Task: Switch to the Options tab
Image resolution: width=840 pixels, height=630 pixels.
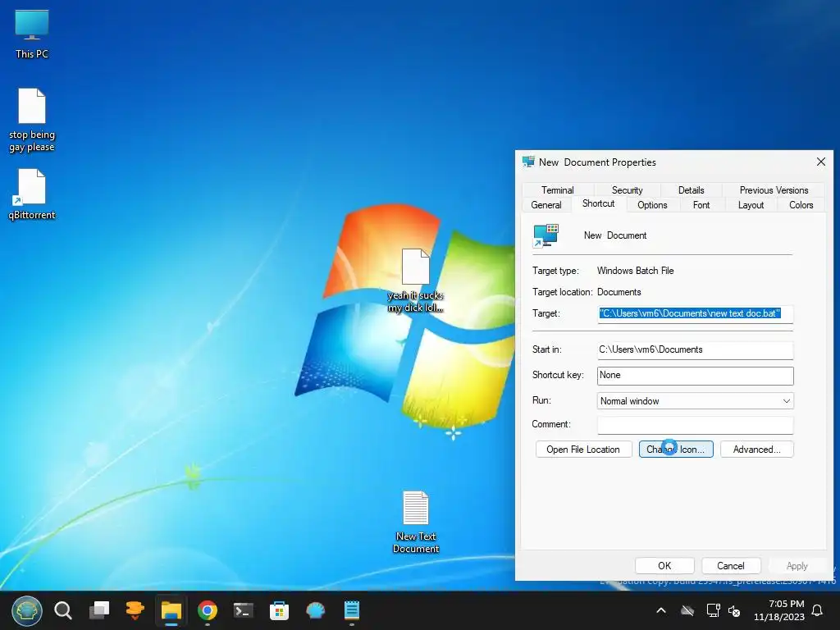Action: 652,205
